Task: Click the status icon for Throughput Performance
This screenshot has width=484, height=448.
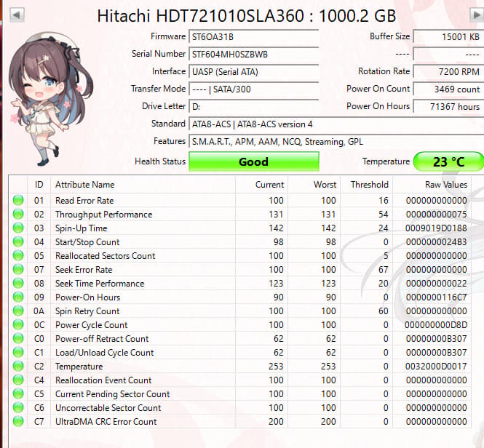Action: point(18,214)
